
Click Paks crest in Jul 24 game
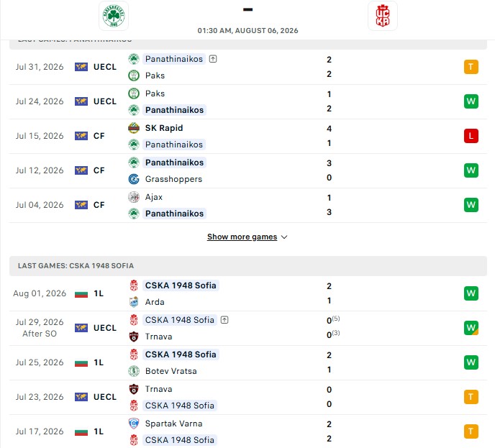[134, 93]
